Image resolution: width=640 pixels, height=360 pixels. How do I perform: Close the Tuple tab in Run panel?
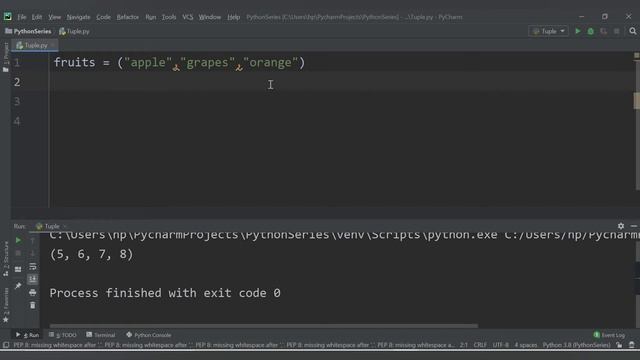[64, 226]
